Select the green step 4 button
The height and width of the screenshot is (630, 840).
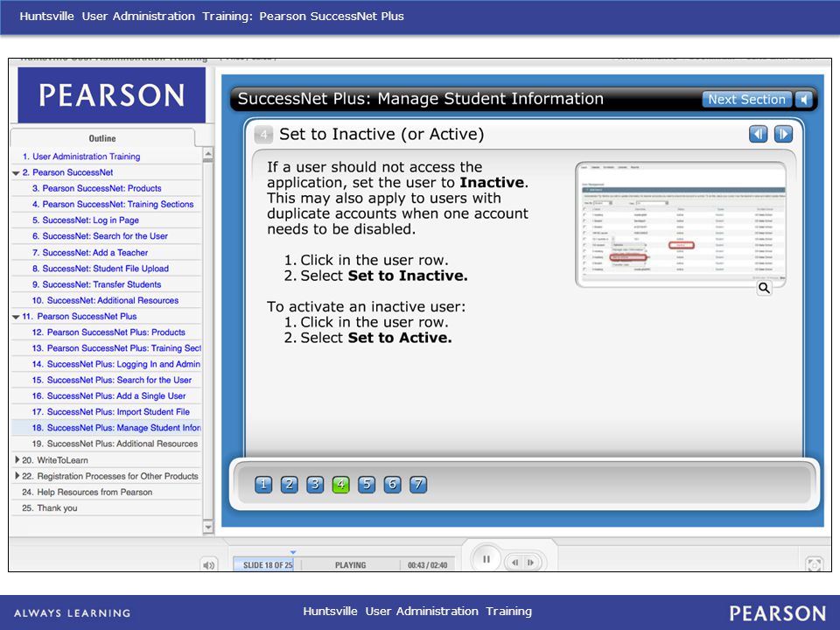point(340,485)
